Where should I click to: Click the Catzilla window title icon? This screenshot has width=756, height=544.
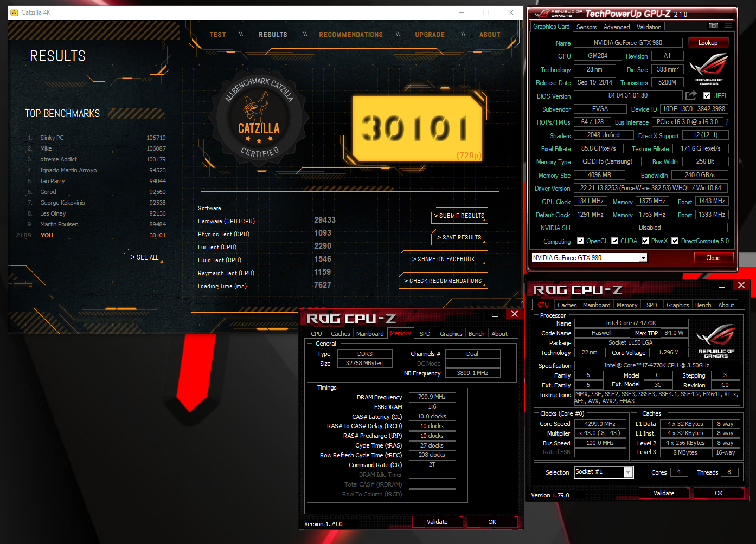14,12
